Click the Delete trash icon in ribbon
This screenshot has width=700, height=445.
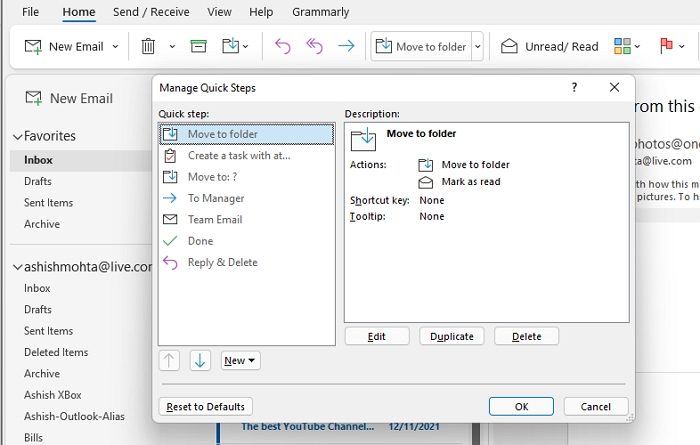(148, 46)
